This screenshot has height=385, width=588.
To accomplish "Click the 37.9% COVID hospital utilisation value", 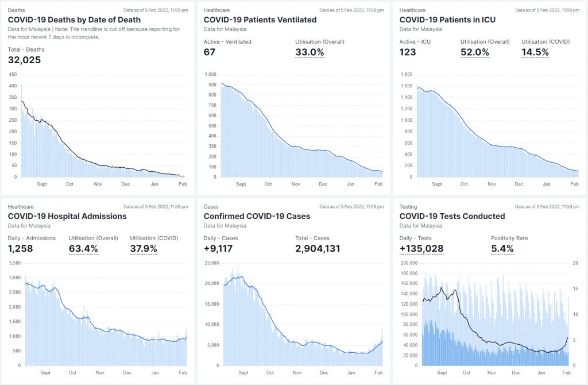I will click(x=144, y=249).
